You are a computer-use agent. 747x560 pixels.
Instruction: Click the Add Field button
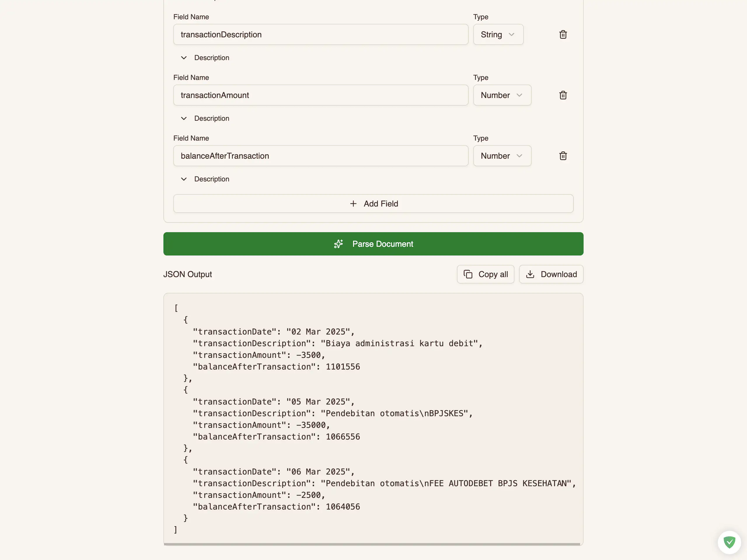click(x=373, y=204)
